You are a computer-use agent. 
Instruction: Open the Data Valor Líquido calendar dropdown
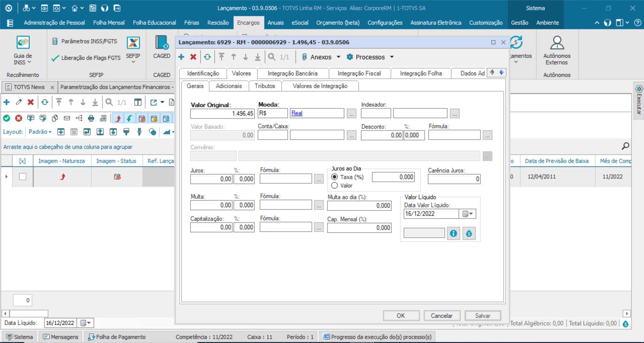(x=467, y=214)
